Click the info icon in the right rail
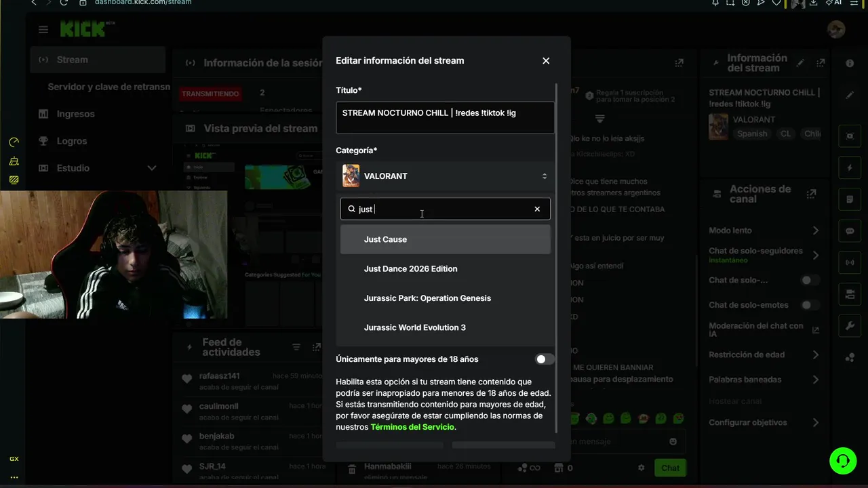The height and width of the screenshot is (488, 868). (x=850, y=63)
